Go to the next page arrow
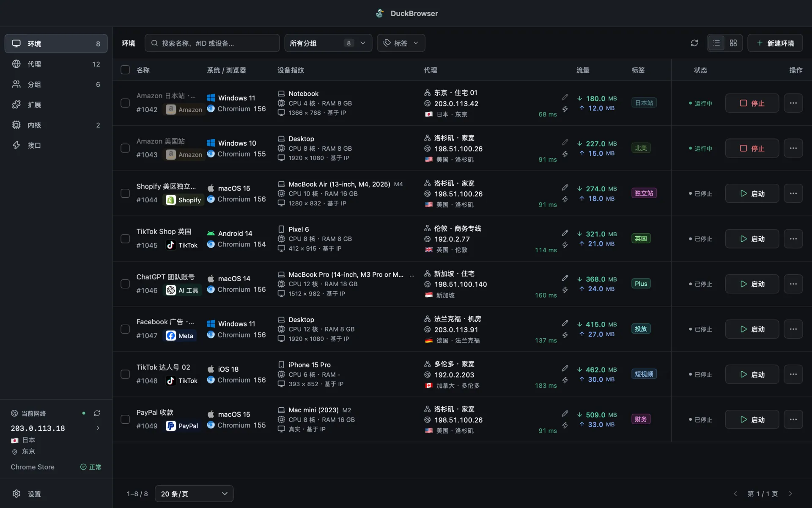The width and height of the screenshot is (812, 508). coord(790,494)
